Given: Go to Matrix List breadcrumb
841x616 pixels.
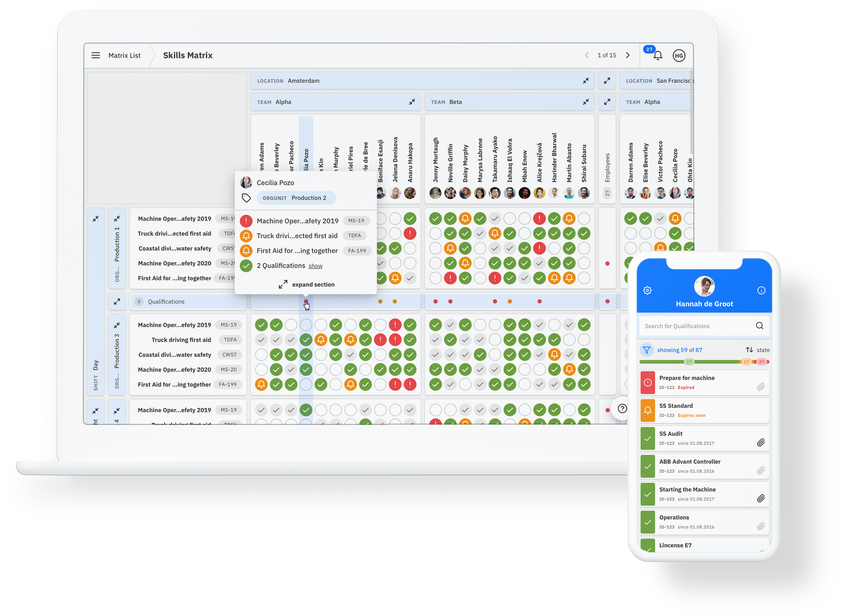Looking at the screenshot, I should (x=124, y=56).
